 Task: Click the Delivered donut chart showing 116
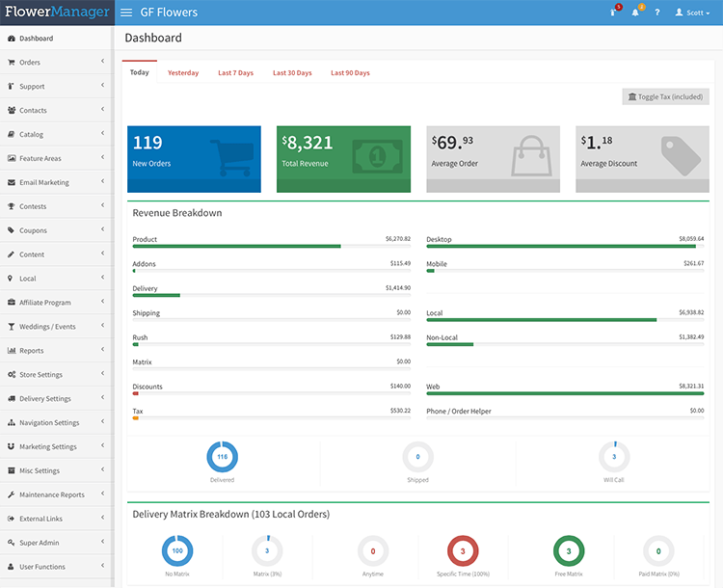(222, 457)
